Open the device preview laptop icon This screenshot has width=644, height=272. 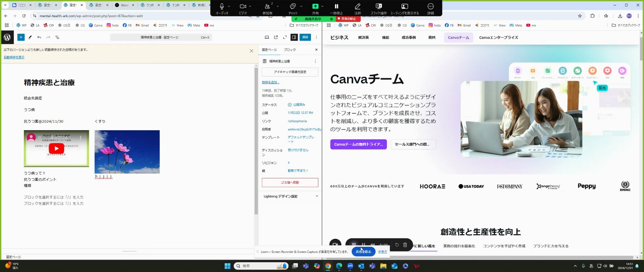pos(267,37)
